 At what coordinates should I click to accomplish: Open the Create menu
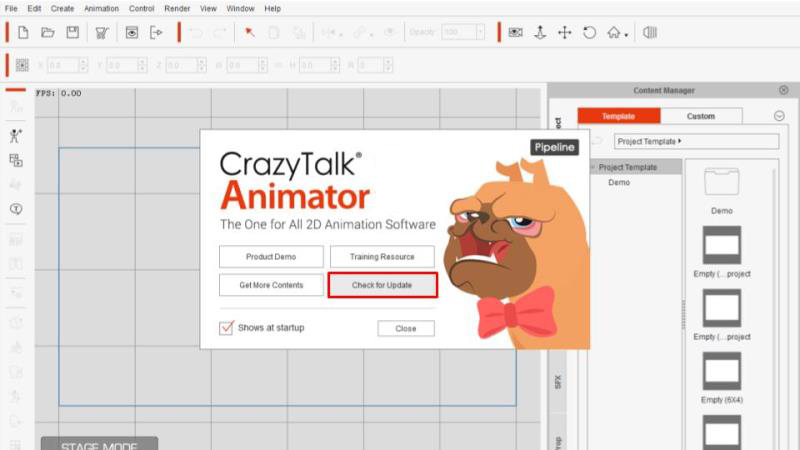[x=62, y=9]
